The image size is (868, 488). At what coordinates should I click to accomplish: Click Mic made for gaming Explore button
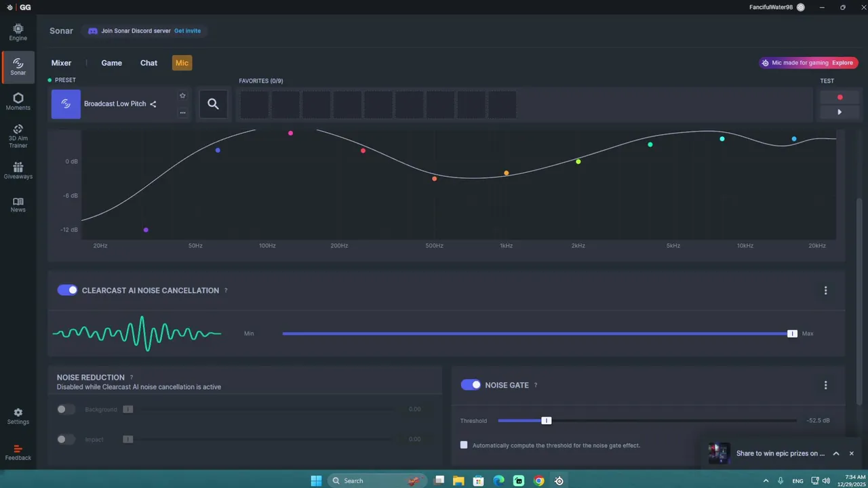(x=808, y=63)
